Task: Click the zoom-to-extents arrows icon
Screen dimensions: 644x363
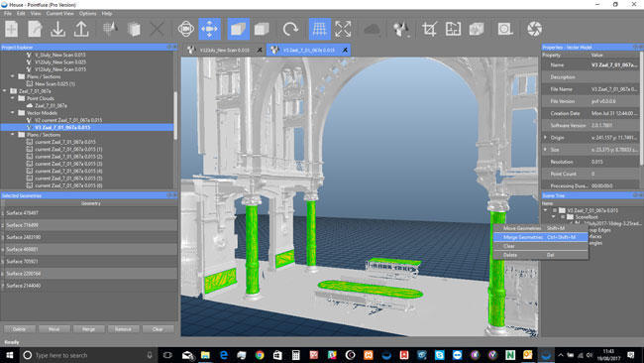Action: tap(343, 29)
